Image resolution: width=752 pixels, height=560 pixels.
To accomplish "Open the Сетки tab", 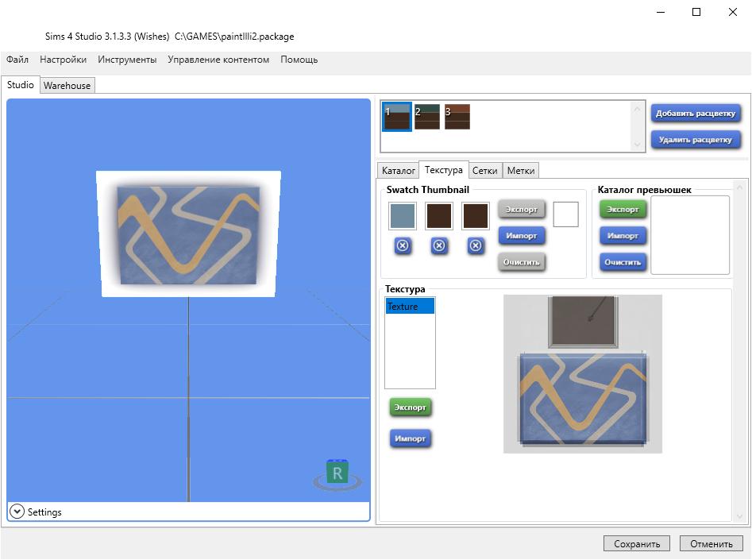I will click(x=484, y=171).
